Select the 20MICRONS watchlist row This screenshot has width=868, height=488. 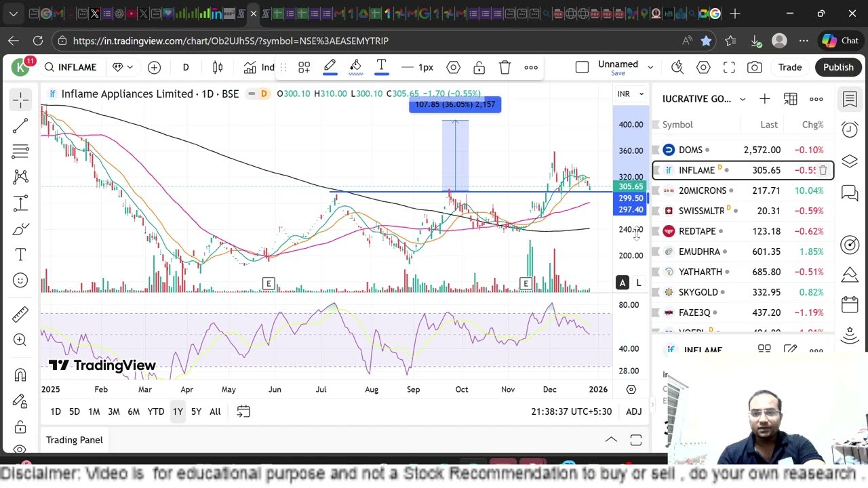coord(743,190)
